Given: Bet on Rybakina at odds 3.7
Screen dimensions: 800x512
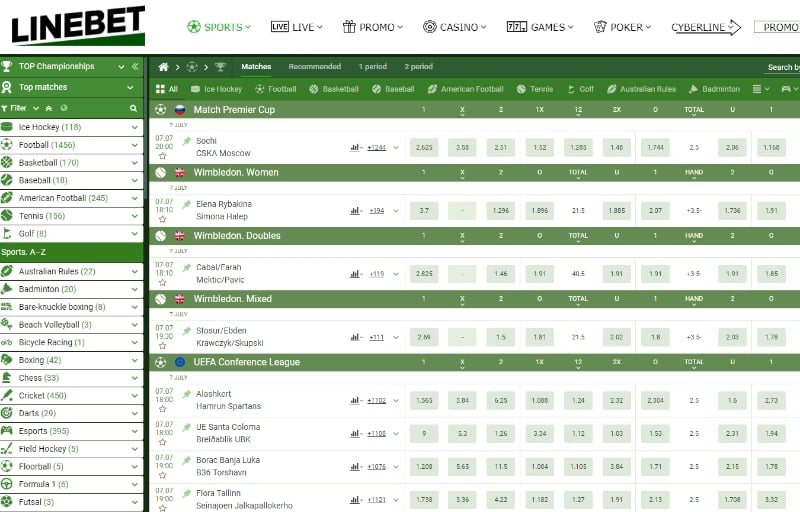Looking at the screenshot, I should (x=424, y=211).
